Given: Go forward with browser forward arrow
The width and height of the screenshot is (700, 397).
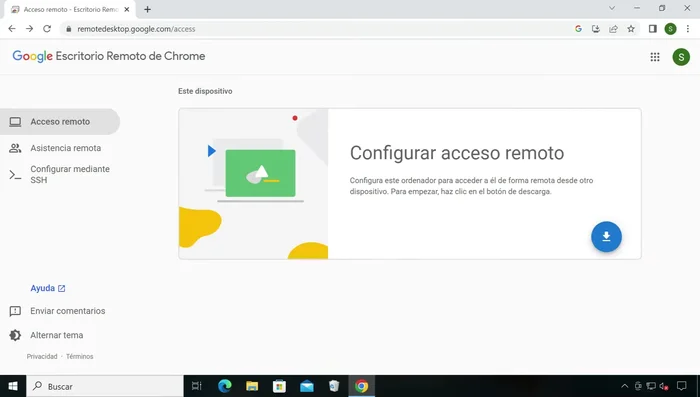Looking at the screenshot, I should click(29, 29).
